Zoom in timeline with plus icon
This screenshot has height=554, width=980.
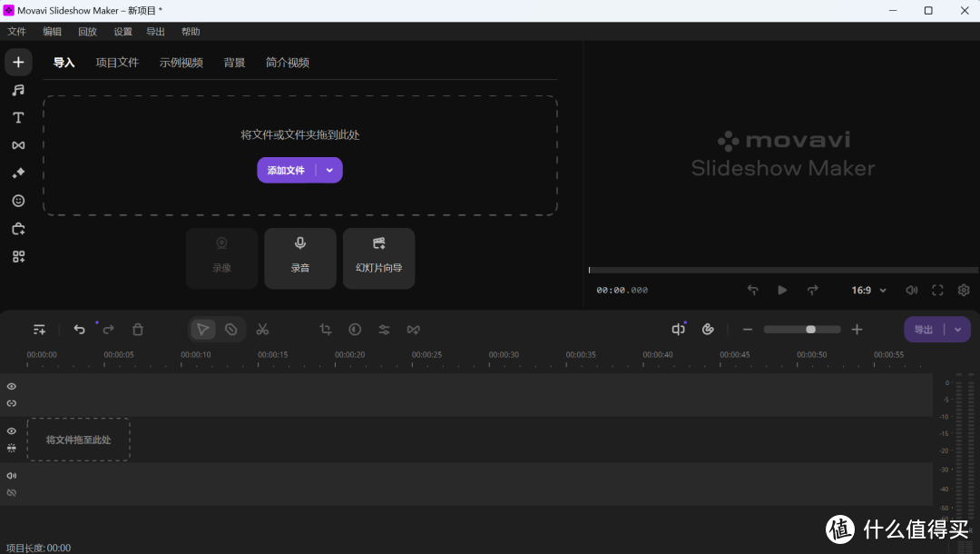click(857, 330)
